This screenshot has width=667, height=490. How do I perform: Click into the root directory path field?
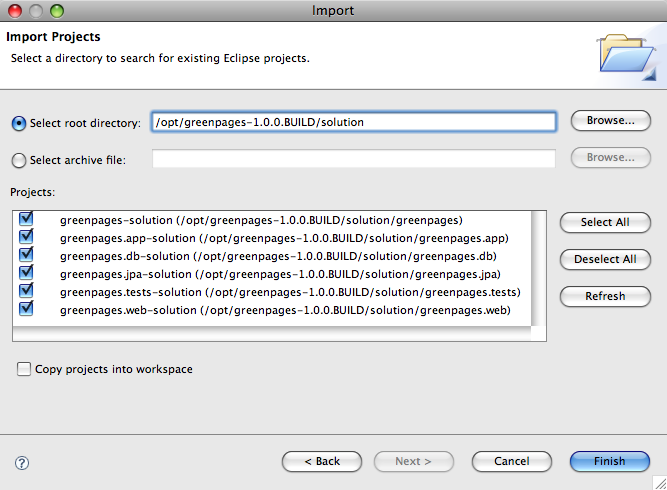click(x=353, y=122)
